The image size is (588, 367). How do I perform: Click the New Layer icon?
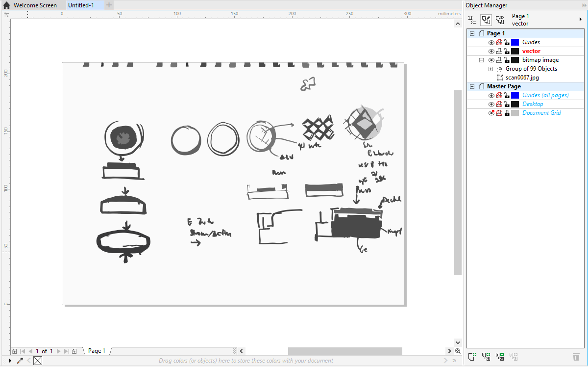tap(472, 357)
